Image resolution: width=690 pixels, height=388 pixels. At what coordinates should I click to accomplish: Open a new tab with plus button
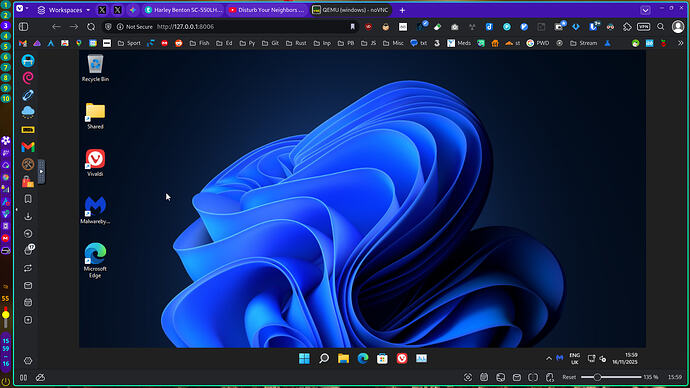[x=402, y=10]
